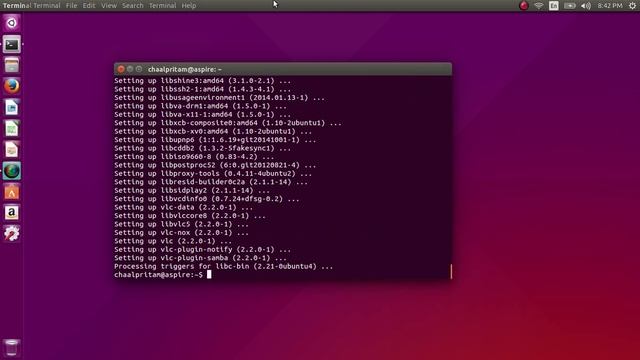Click the 'Setting up libshine3:amd64' line
The width and height of the screenshot is (640, 360).
click(202, 81)
